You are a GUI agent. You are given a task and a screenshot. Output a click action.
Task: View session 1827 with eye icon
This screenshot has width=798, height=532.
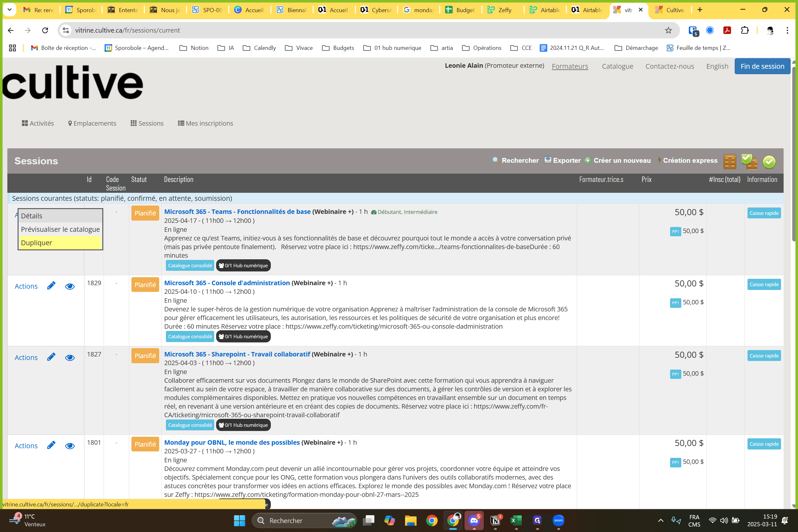tap(70, 358)
